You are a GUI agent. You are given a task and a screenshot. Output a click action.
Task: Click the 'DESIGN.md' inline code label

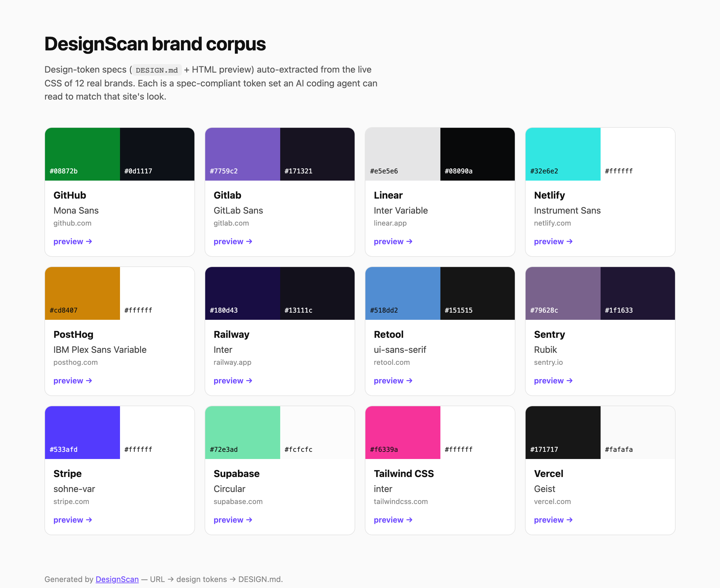point(157,70)
